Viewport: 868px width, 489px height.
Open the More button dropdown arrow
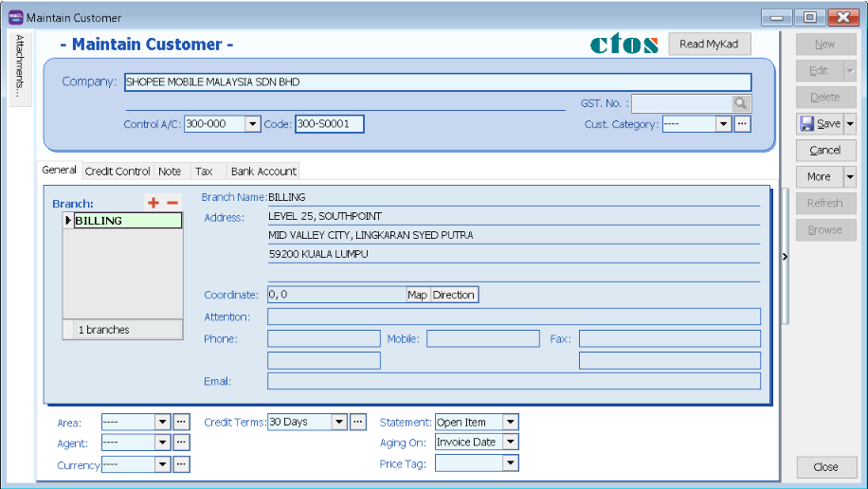(x=849, y=177)
